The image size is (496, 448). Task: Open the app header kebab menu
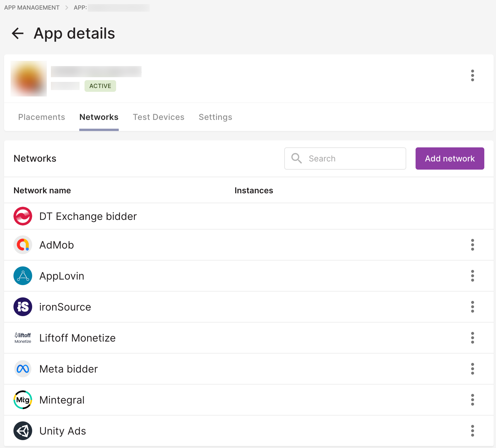tap(472, 75)
